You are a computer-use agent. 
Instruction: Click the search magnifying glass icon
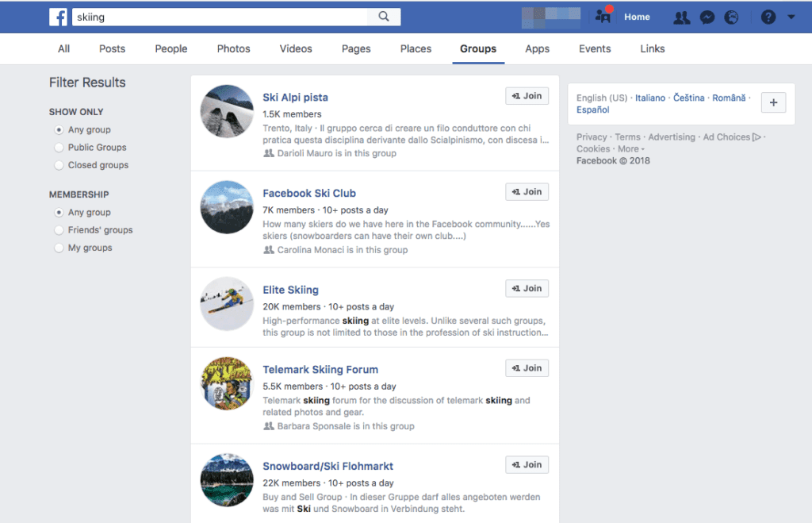[x=384, y=16]
